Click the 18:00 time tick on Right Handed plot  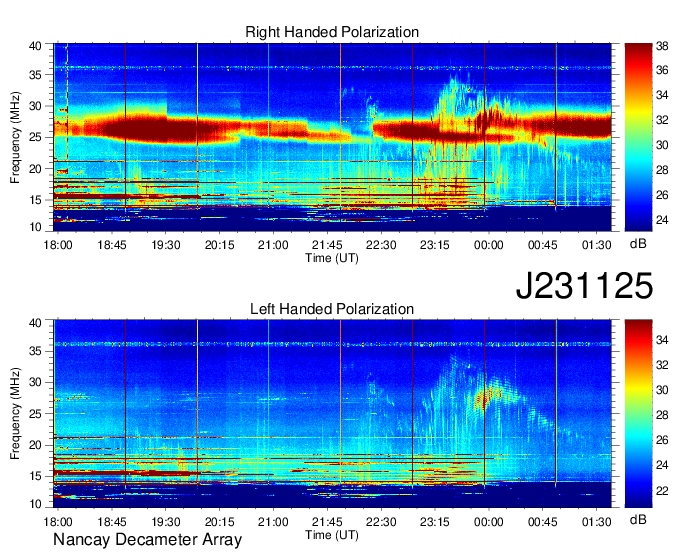pyautogui.click(x=58, y=245)
